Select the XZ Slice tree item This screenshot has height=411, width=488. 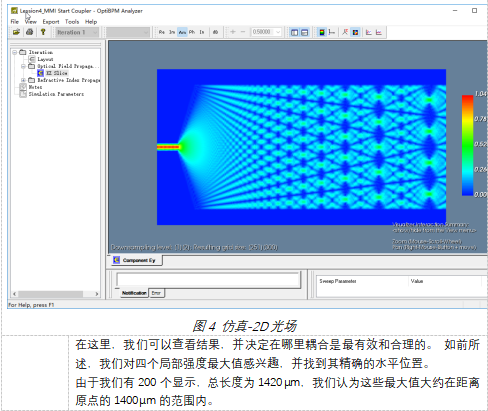click(x=57, y=73)
